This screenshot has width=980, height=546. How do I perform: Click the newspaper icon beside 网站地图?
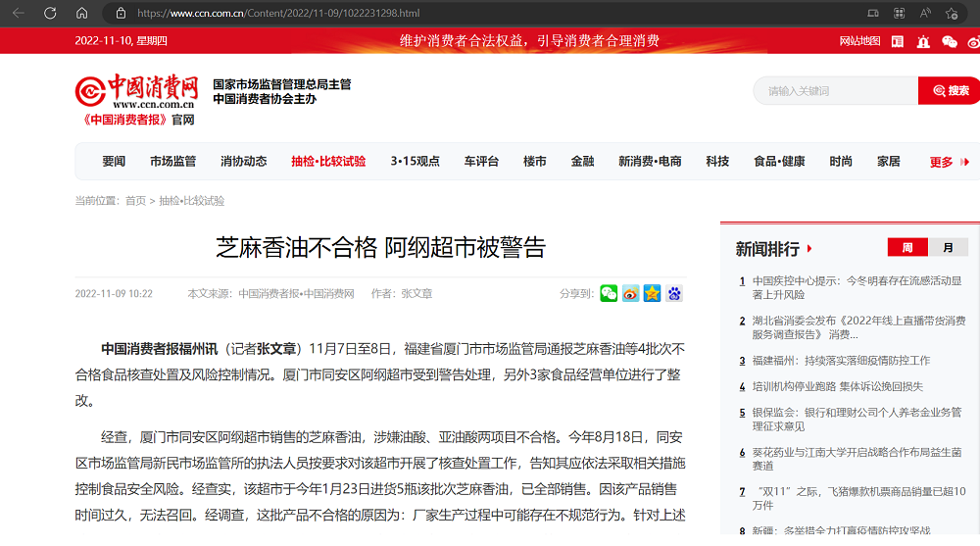pos(898,41)
